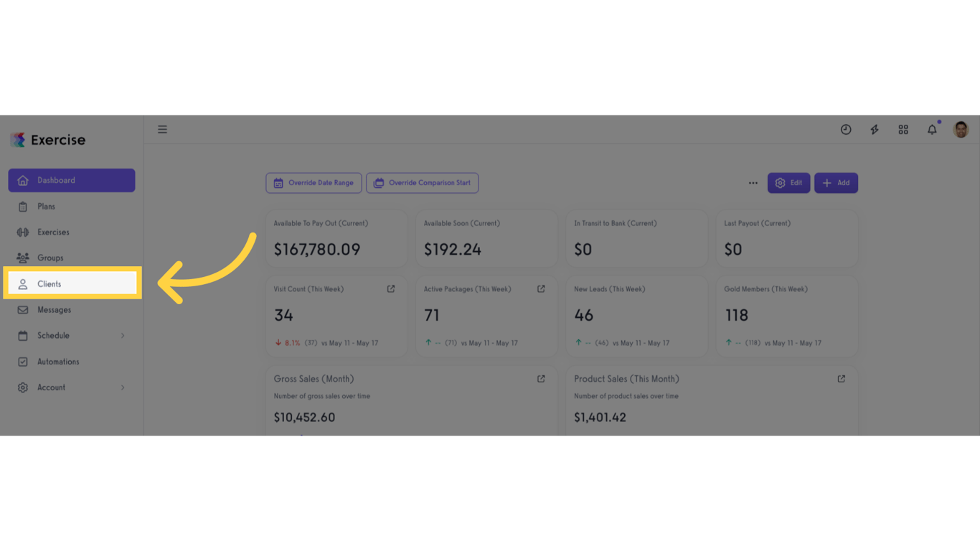
Task: Click the Automations checkbox icon in sidebar
Action: click(24, 361)
